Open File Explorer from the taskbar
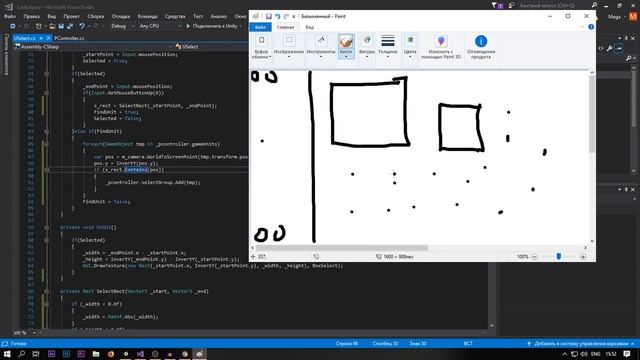Viewport: 640px width, 360px height. pyautogui.click(x=96, y=354)
